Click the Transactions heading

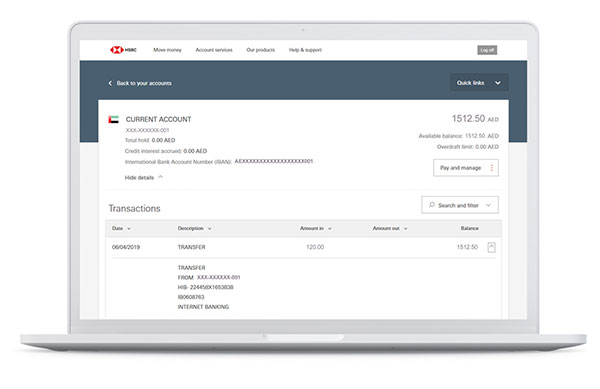point(134,208)
